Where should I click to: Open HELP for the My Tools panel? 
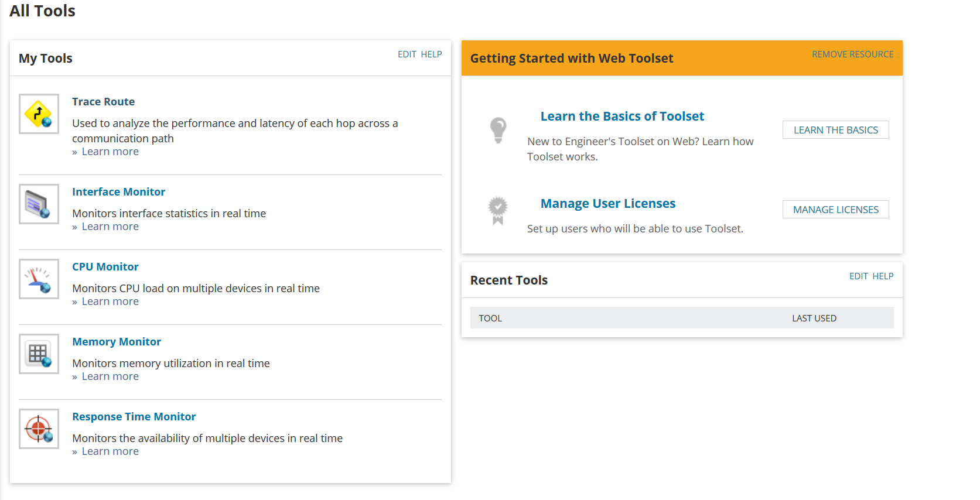[x=431, y=54]
